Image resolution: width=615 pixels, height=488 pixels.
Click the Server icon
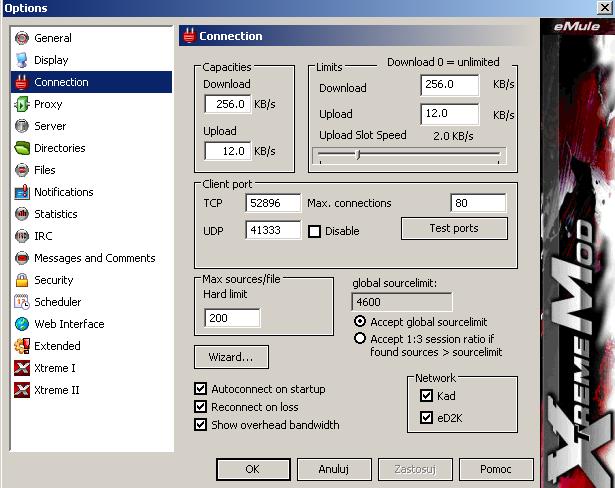22,126
